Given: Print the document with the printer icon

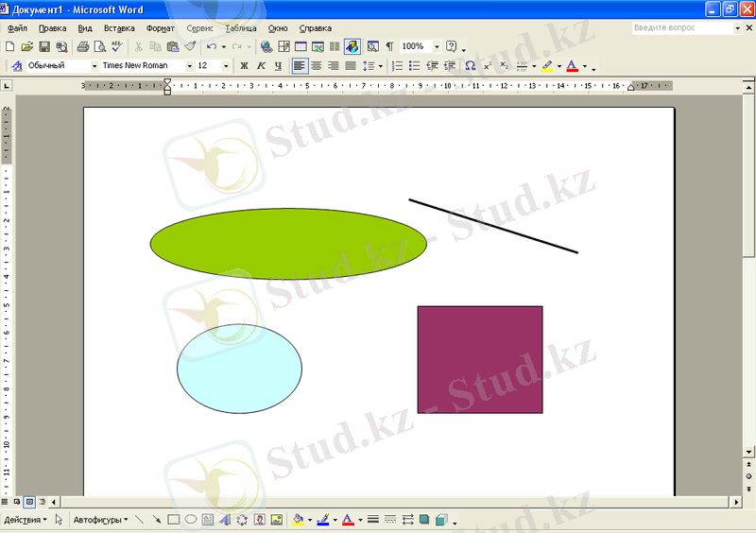Looking at the screenshot, I should click(x=83, y=47).
